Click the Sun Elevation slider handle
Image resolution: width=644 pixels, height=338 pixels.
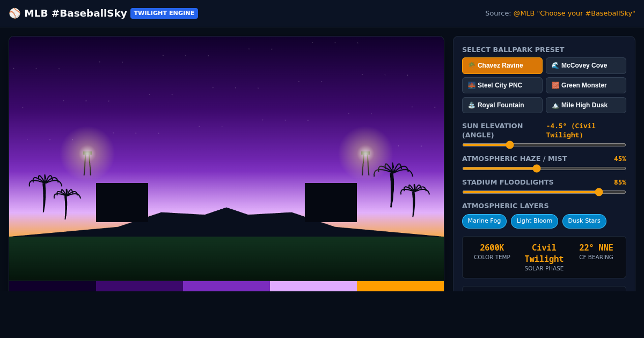point(510,145)
